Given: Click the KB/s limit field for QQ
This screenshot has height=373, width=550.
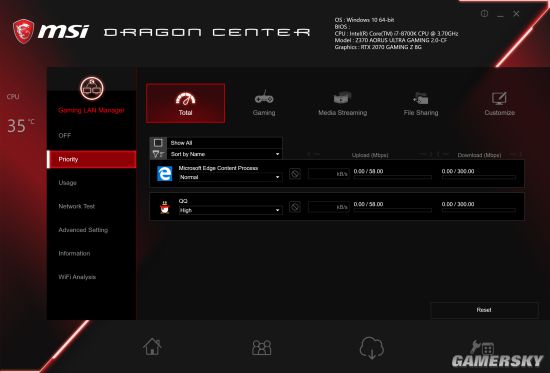Looking at the screenshot, I should point(329,207).
